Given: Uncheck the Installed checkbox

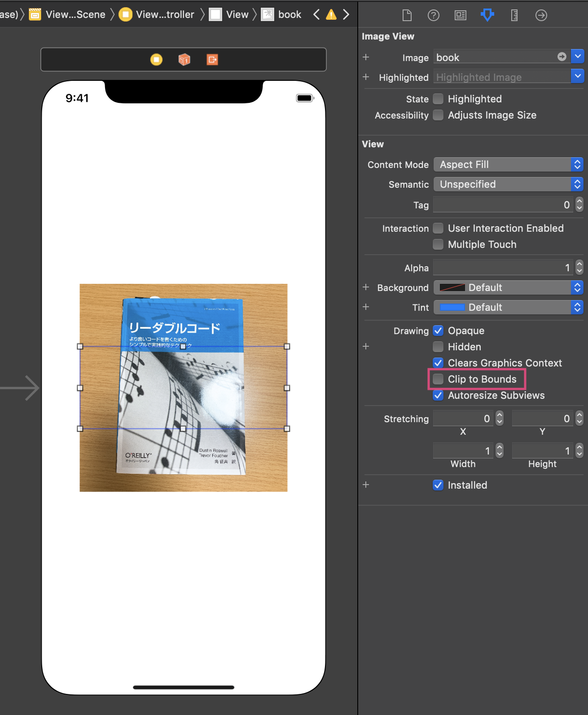Looking at the screenshot, I should click(x=438, y=485).
